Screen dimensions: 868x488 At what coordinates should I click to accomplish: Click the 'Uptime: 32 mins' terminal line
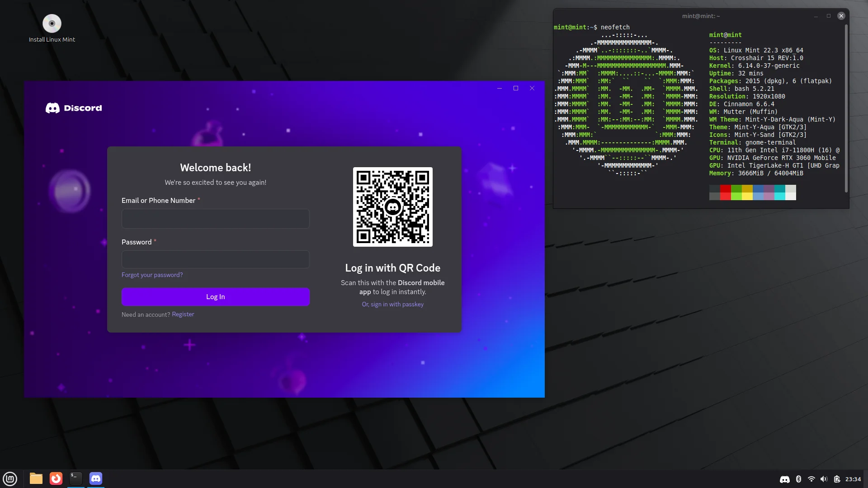click(736, 73)
